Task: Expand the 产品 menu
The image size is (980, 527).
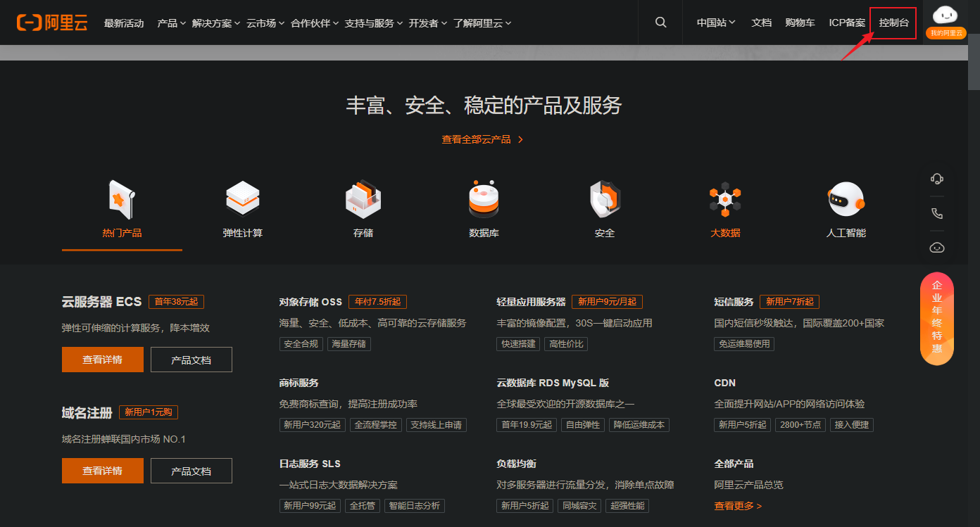Action: click(172, 23)
